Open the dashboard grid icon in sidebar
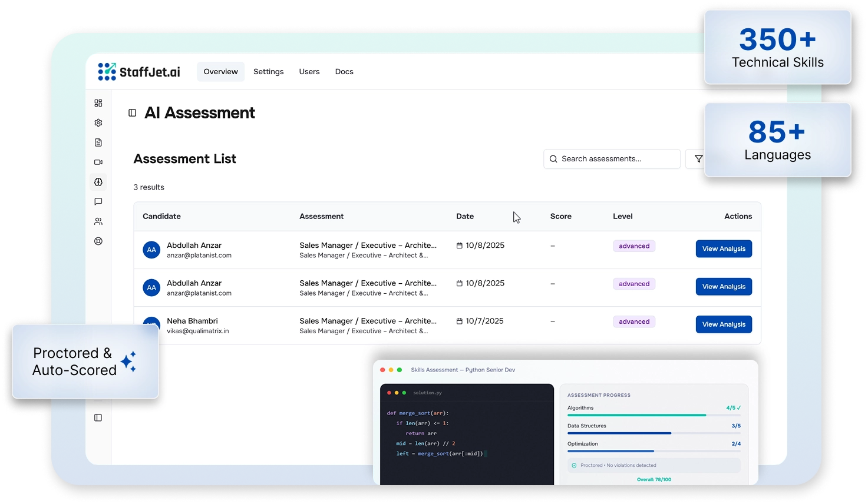The width and height of the screenshot is (868, 504). pos(98,103)
